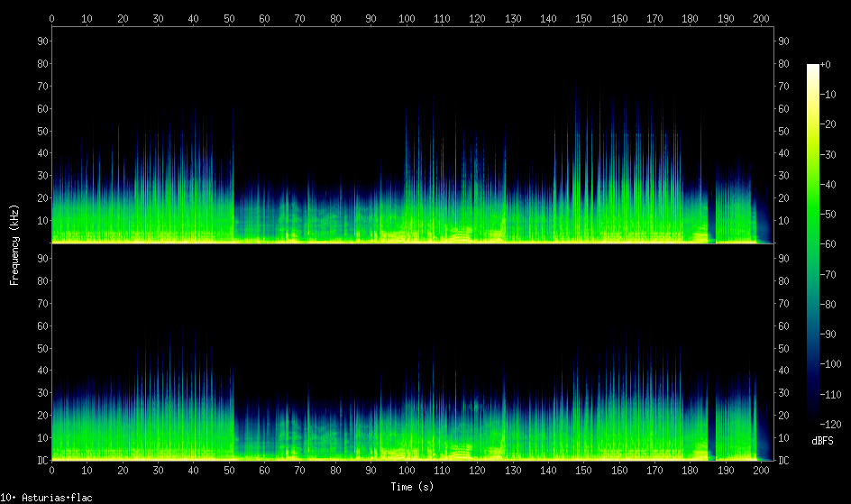The image size is (851, 504).
Task: Click the '-70' color scale label
Action: point(828,274)
